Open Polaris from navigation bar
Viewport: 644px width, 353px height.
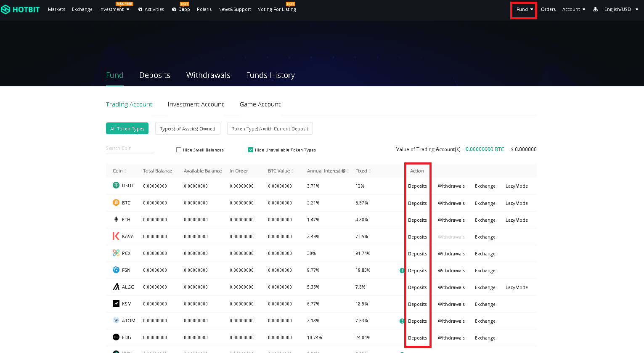pos(204,9)
